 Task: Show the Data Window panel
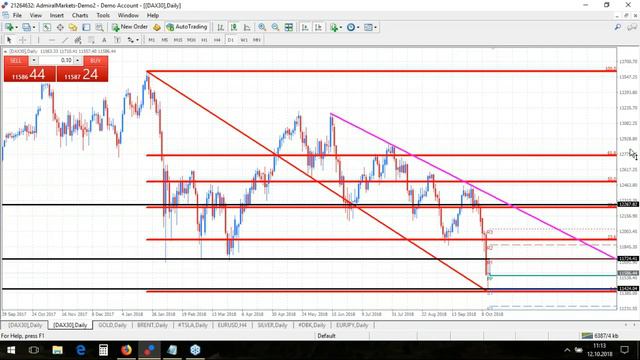[x=60, y=27]
